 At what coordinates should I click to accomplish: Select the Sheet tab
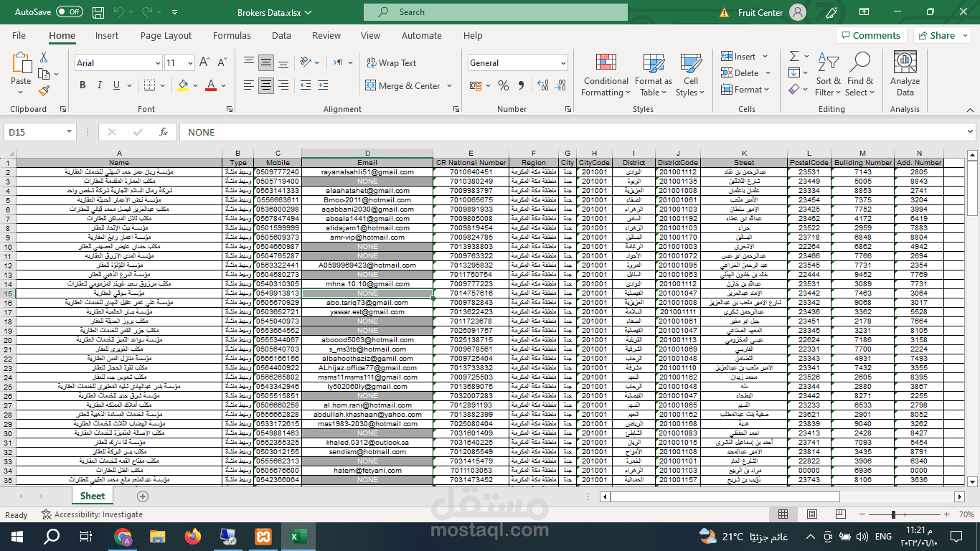tap(93, 496)
